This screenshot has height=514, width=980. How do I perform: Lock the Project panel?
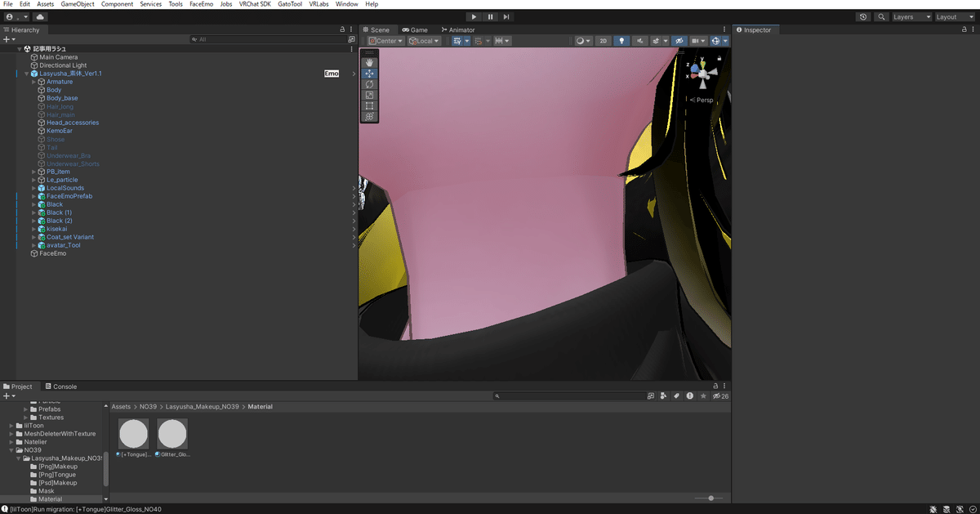tap(716, 387)
